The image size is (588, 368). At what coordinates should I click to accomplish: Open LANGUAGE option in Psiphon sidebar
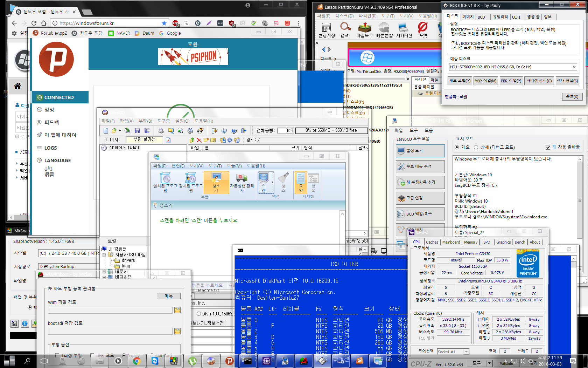tap(57, 161)
